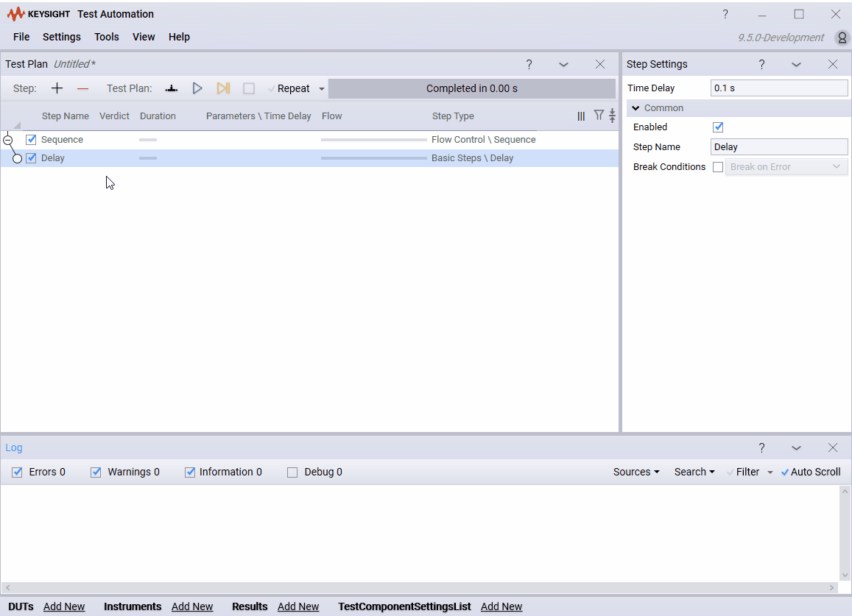The height and width of the screenshot is (616, 852).
Task: Open the Step Settings panel options chevron
Action: pyautogui.click(x=796, y=65)
